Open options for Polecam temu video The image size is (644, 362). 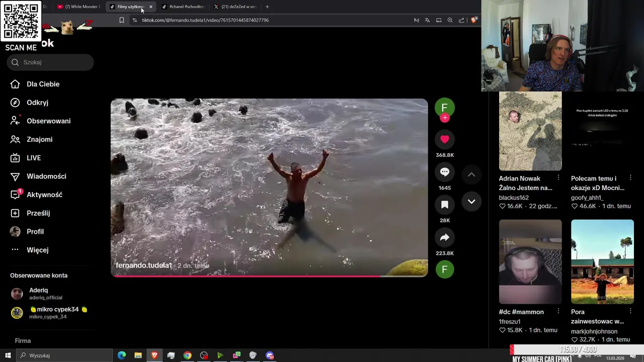pos(630,178)
